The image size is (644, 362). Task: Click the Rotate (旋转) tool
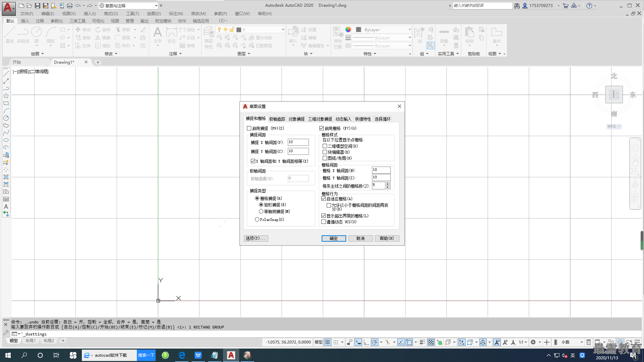point(103,29)
